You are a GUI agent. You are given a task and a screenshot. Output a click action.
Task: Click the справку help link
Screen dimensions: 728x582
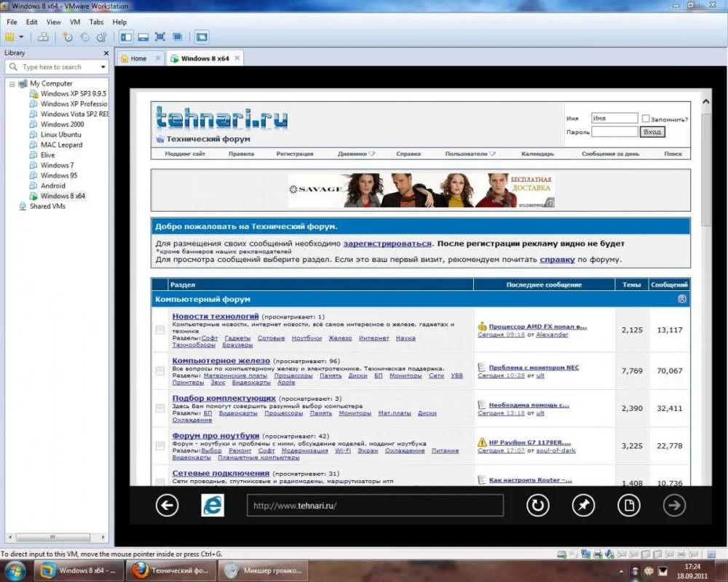point(557,260)
